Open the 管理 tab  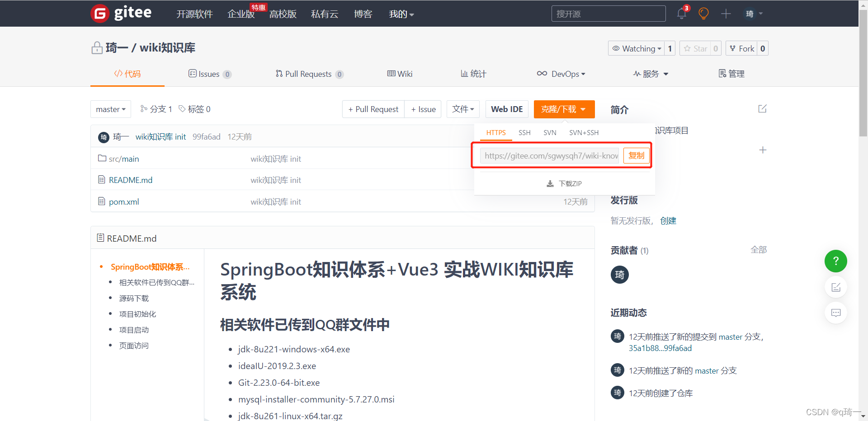point(731,74)
